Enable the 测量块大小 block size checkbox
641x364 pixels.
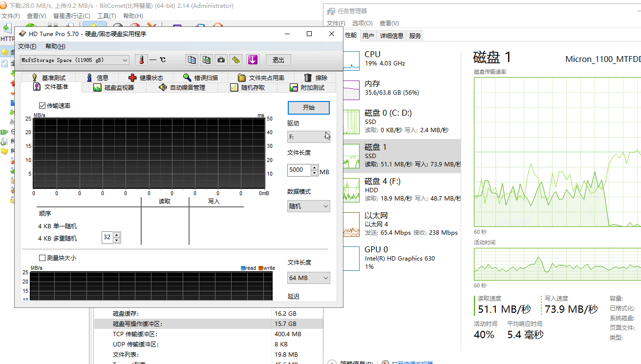(x=43, y=258)
